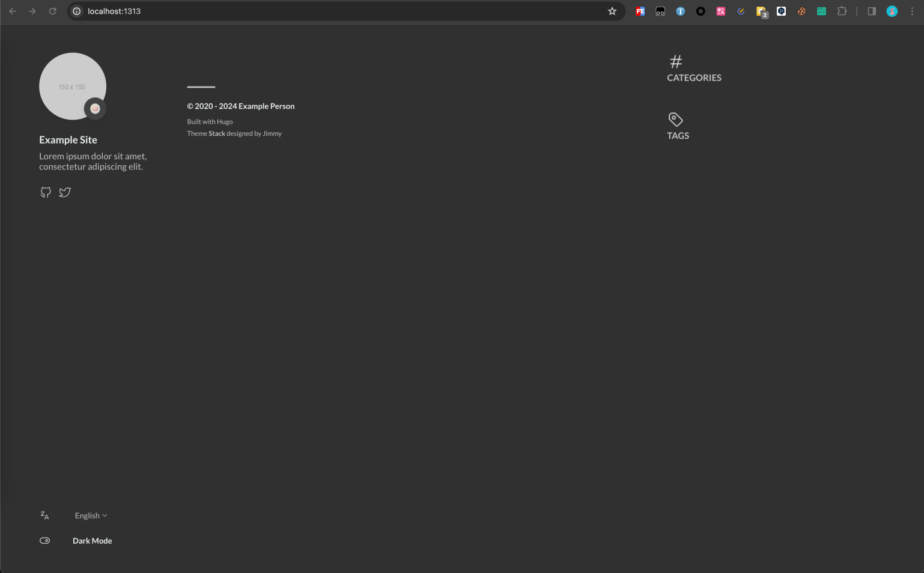The width and height of the screenshot is (924, 573).
Task: Open the GitHub social link icon
Action: pyautogui.click(x=46, y=192)
